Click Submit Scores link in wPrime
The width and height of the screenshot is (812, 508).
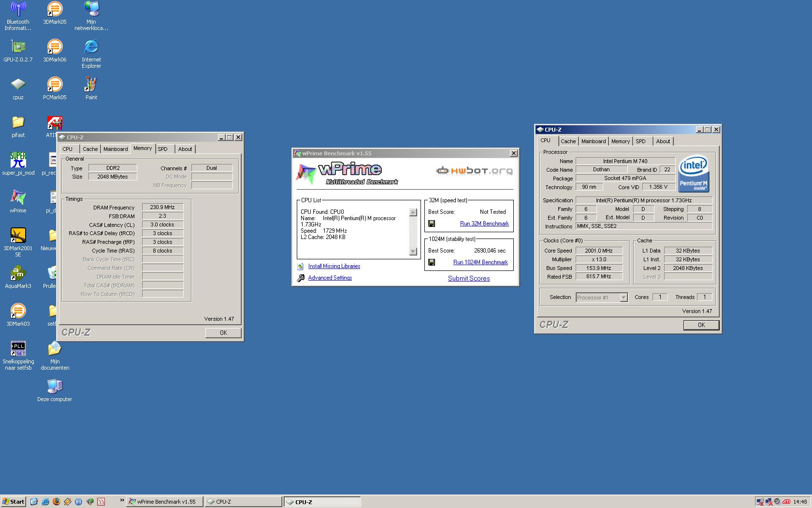469,278
